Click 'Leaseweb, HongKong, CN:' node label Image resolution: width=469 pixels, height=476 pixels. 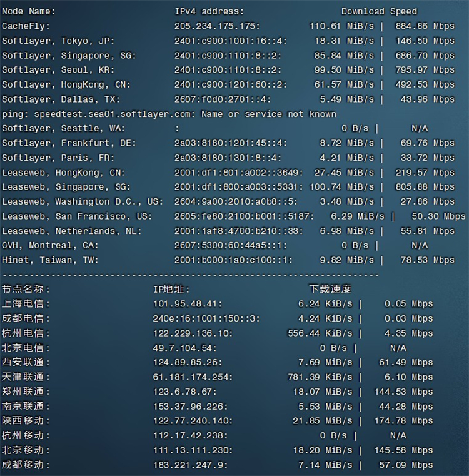tap(63, 173)
